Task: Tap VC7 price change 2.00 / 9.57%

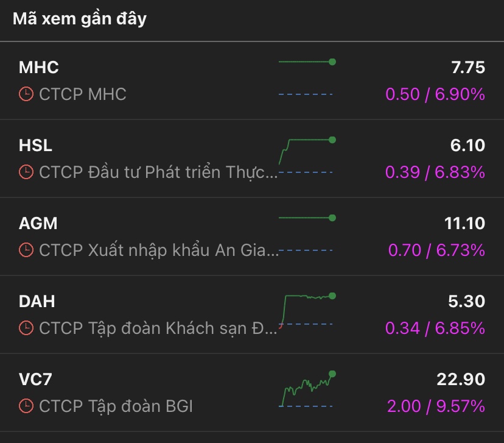Action: (436, 406)
